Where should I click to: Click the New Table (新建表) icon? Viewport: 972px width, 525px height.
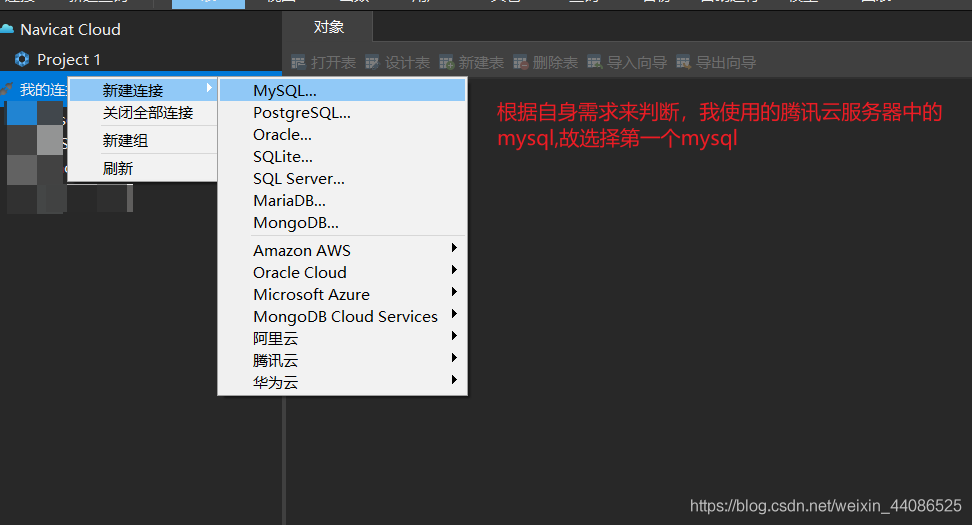[x=446, y=62]
